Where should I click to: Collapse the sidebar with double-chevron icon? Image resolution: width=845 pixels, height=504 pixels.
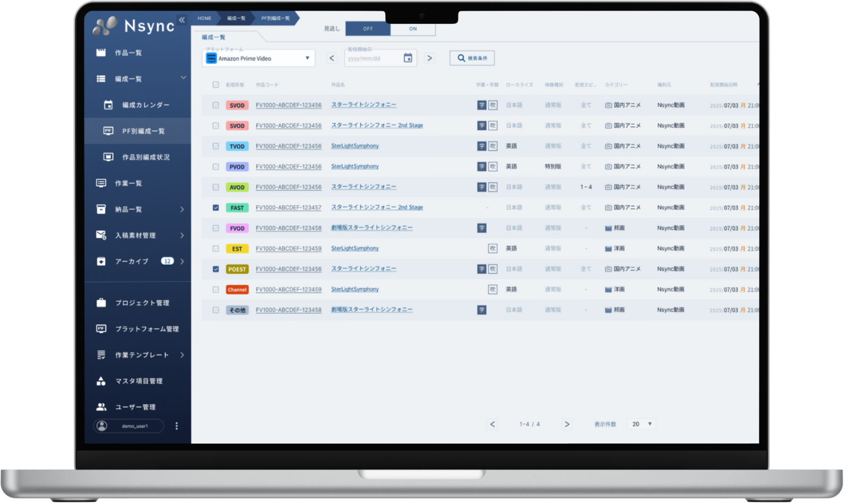tap(182, 20)
